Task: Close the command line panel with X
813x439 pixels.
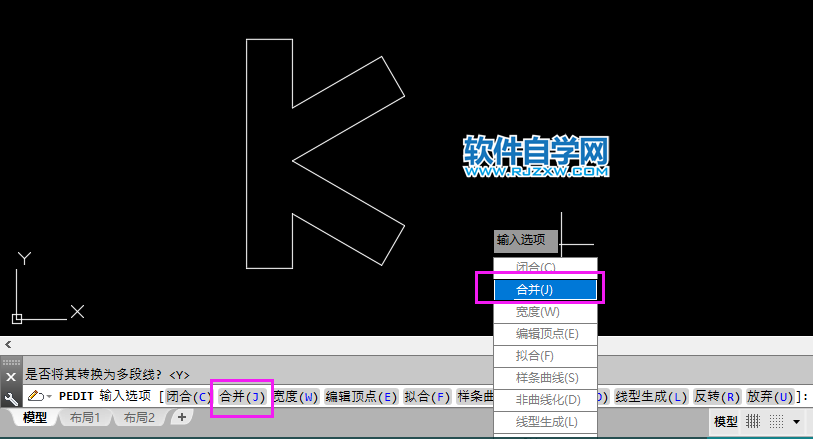Action: tap(11, 377)
